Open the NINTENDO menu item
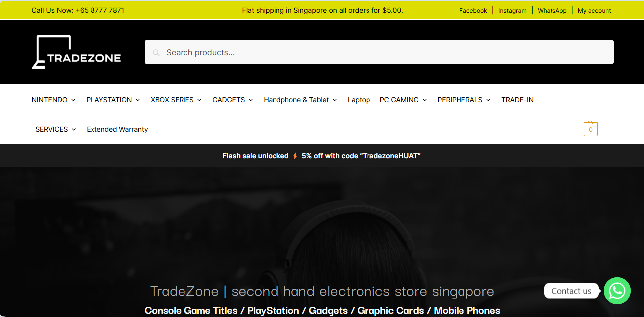Screen dimensions: 644x317 [x=49, y=100]
